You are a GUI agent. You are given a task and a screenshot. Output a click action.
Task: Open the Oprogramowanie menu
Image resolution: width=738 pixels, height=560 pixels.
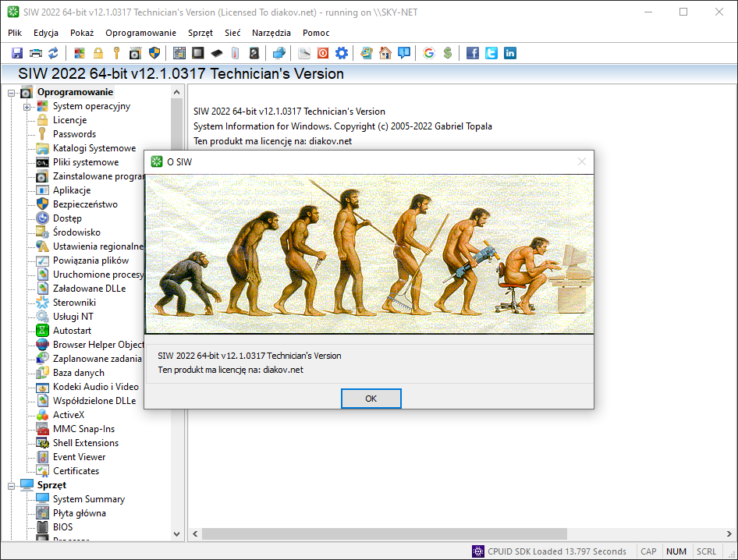point(140,33)
